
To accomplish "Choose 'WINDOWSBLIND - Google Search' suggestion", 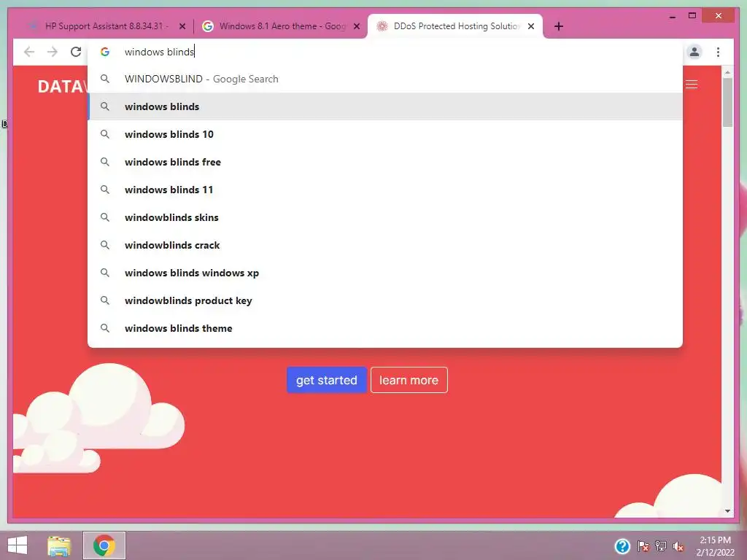I will pyautogui.click(x=385, y=79).
